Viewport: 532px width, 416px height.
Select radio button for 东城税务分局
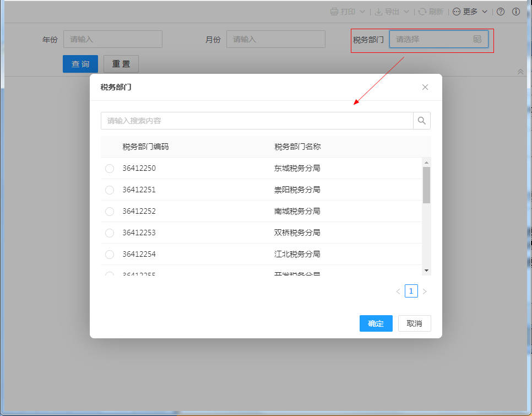pos(110,169)
